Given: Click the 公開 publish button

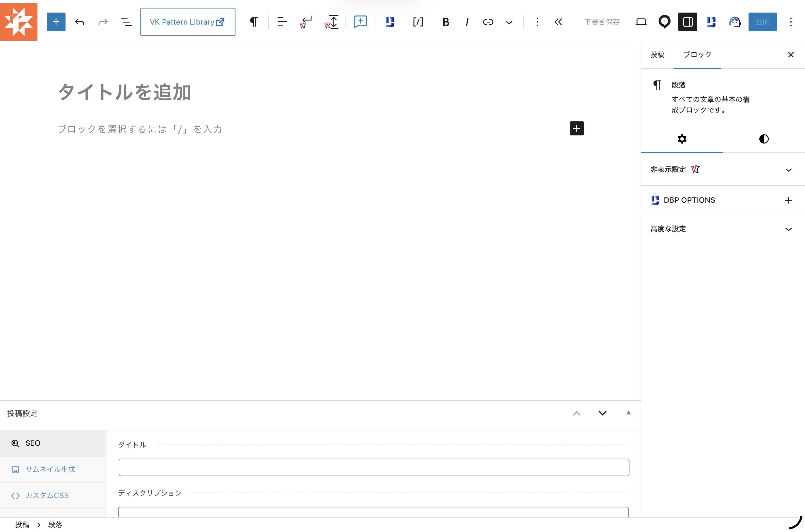Looking at the screenshot, I should click(762, 22).
